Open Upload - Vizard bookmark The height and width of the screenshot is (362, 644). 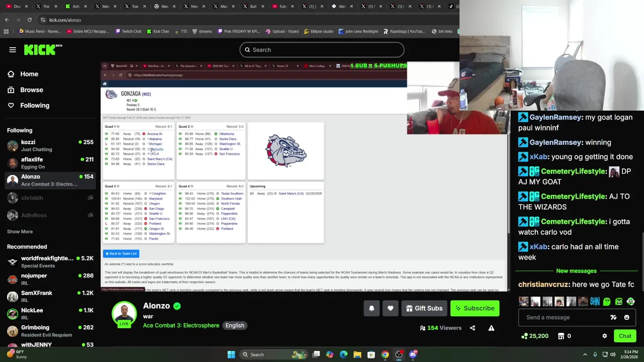282,31
